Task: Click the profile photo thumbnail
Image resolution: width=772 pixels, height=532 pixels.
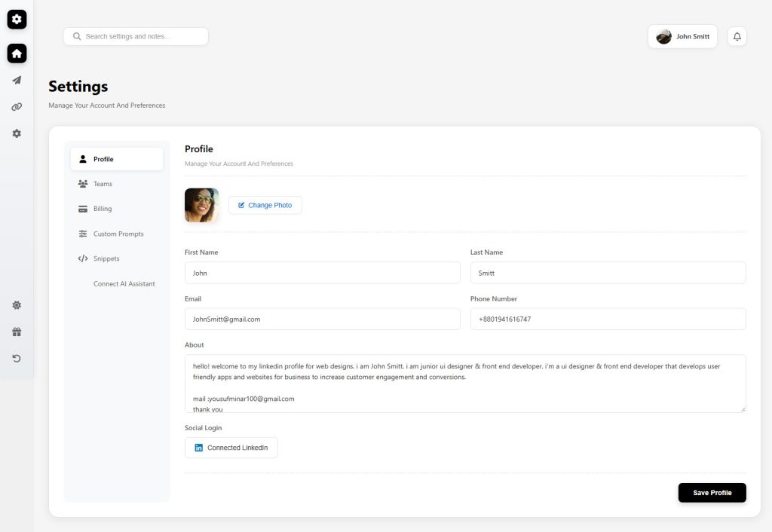Action: (x=202, y=205)
